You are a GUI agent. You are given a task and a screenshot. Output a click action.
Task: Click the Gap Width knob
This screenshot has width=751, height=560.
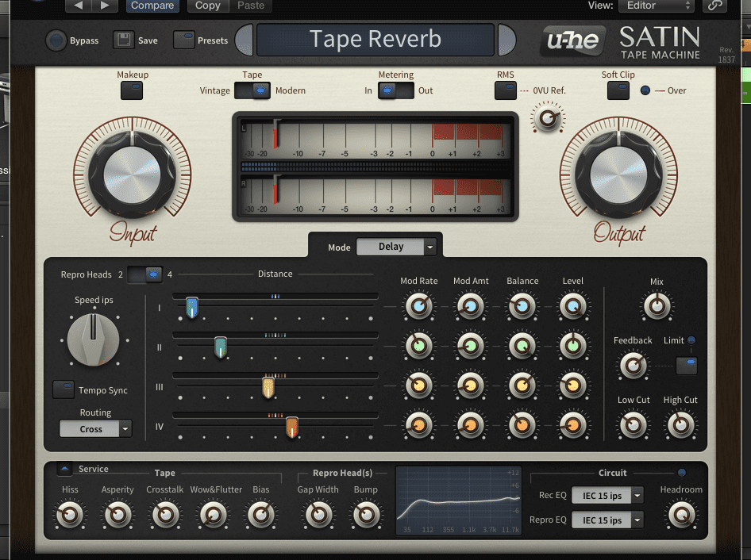[318, 515]
